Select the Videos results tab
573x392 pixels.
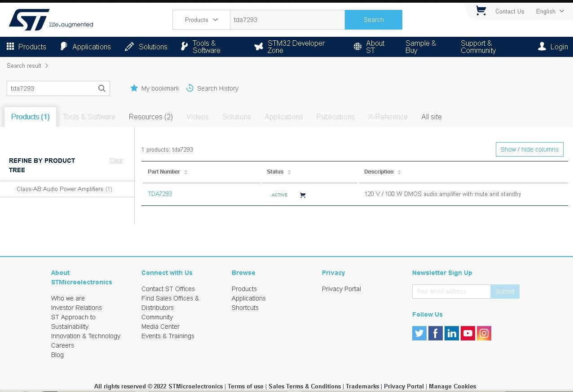(198, 117)
